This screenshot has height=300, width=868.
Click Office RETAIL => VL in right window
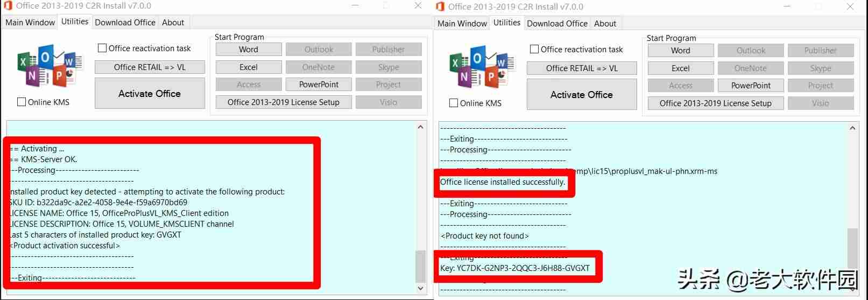[x=582, y=68]
